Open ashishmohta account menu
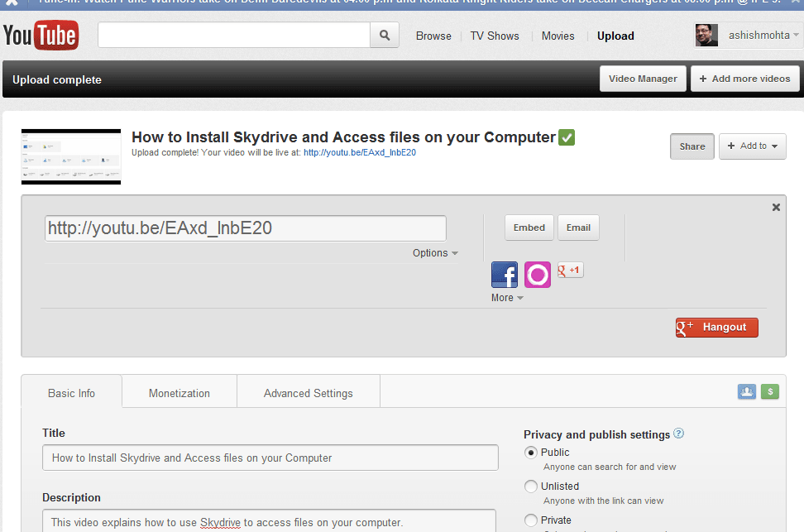The width and height of the screenshot is (804, 532). pos(763,36)
